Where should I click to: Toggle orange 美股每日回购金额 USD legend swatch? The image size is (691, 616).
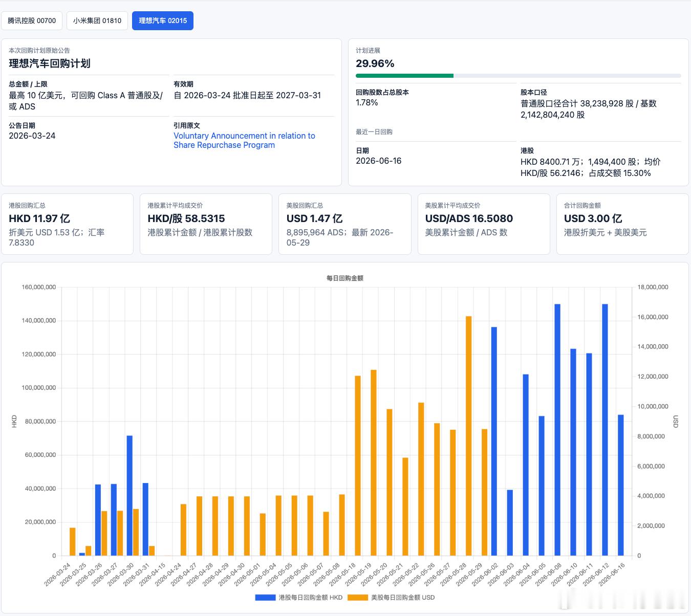coord(358,598)
